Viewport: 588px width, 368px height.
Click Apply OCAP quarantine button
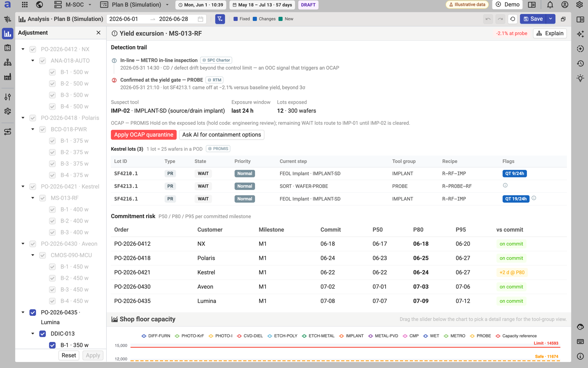tap(144, 135)
